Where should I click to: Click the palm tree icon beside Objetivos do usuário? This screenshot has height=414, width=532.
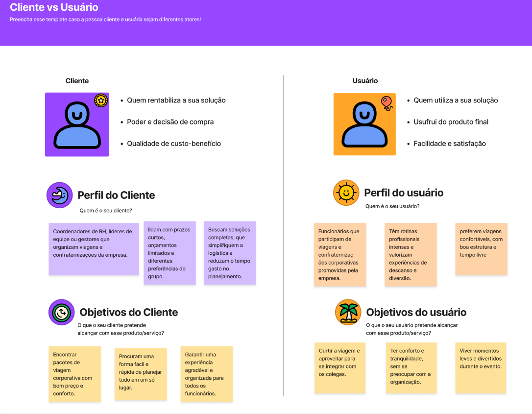coord(348,312)
